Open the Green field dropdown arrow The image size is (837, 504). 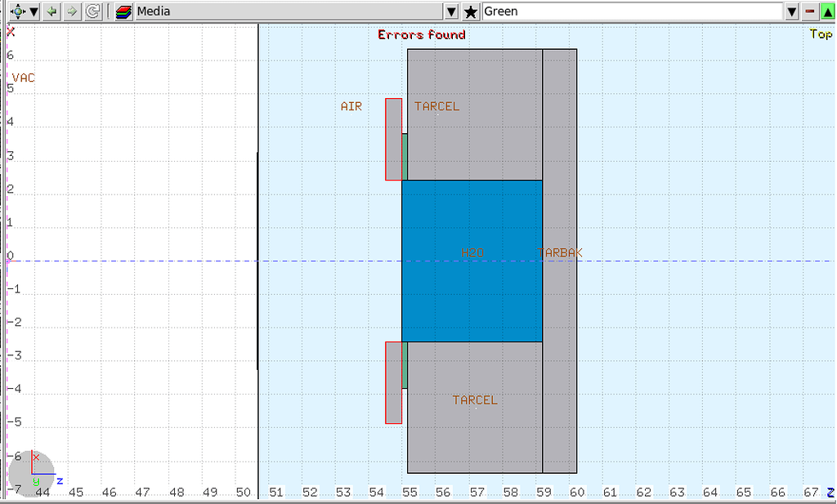[x=791, y=11]
